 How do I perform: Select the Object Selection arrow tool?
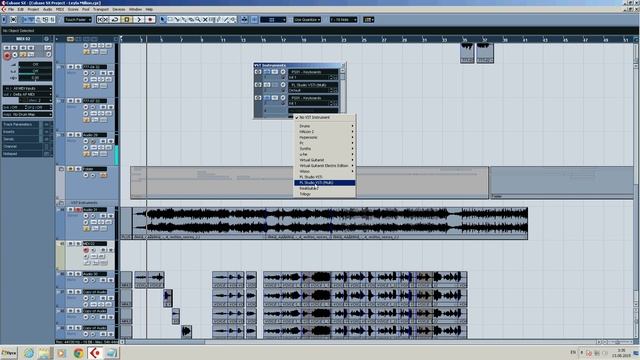tap(162, 20)
